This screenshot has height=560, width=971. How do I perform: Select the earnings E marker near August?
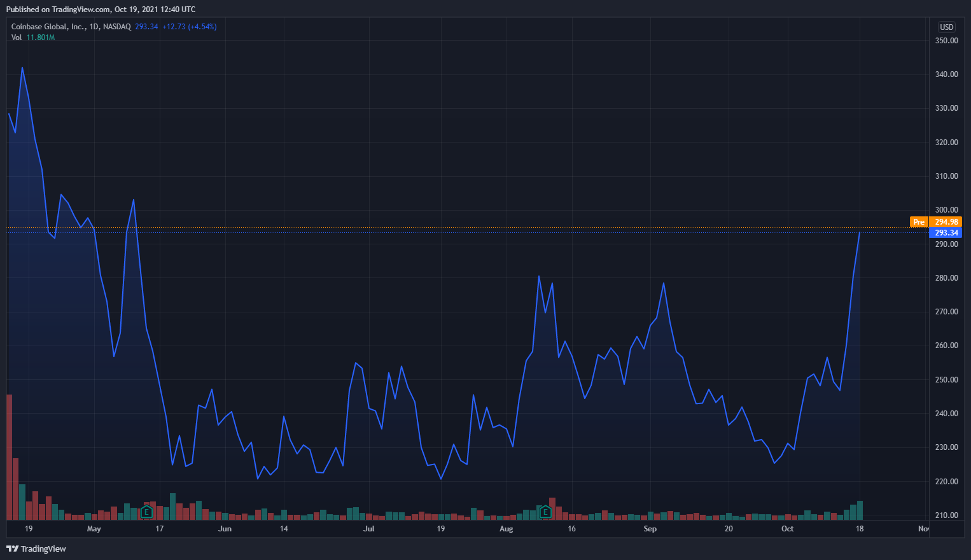[545, 512]
